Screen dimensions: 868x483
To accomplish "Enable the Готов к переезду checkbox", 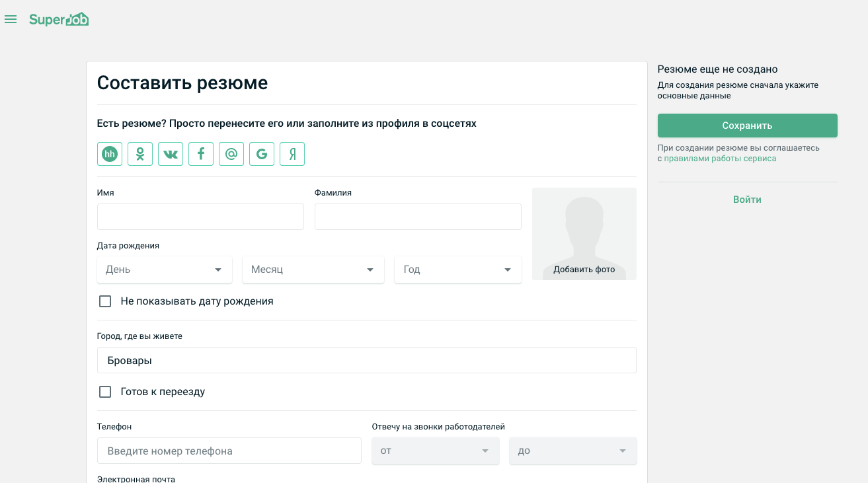I will click(x=105, y=392).
